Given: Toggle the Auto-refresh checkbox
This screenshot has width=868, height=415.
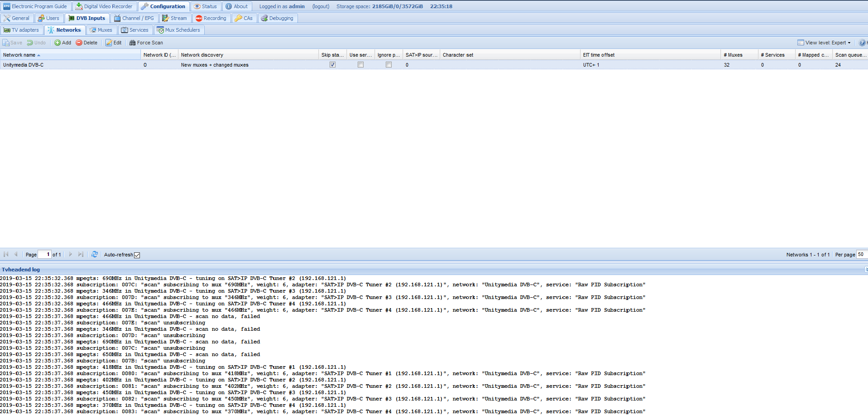Looking at the screenshot, I should (137, 255).
